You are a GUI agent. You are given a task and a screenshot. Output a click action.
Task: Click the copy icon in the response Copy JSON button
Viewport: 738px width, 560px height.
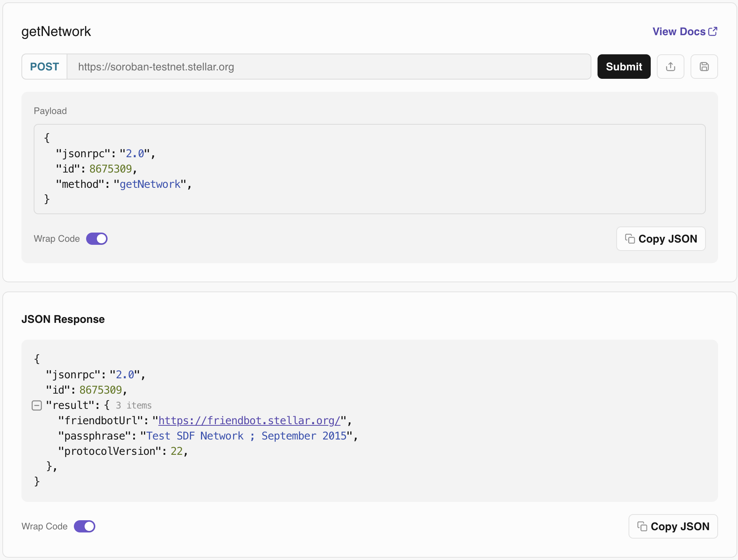[x=642, y=526]
